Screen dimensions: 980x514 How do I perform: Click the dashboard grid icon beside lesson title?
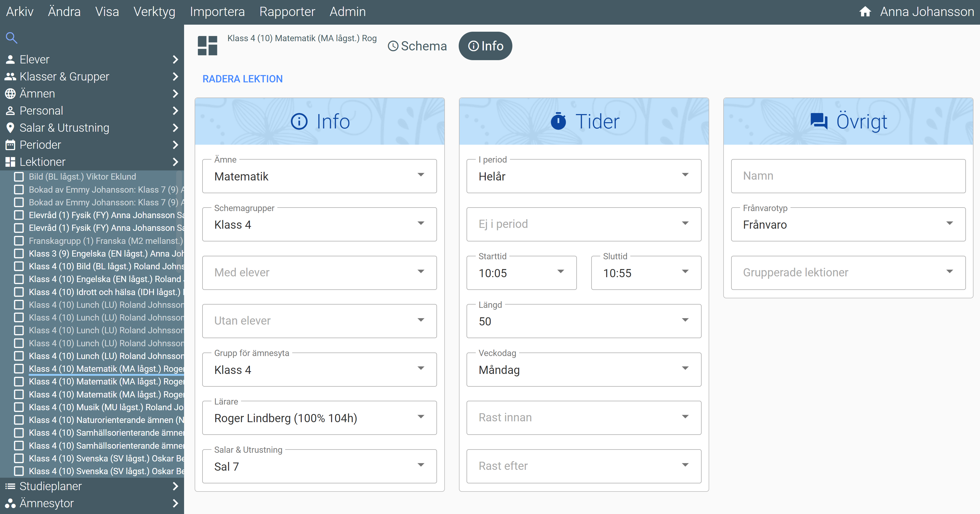(207, 46)
